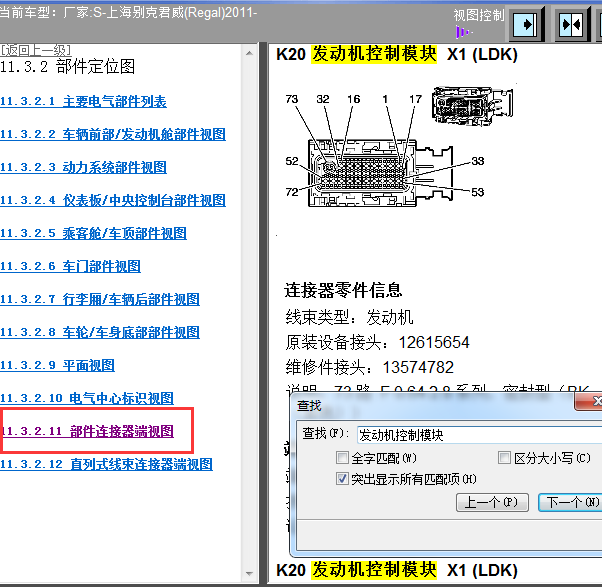Screen dimensions: 602x587
Task: Click the 维修件接头 number 13574782
Action: [x=418, y=367]
